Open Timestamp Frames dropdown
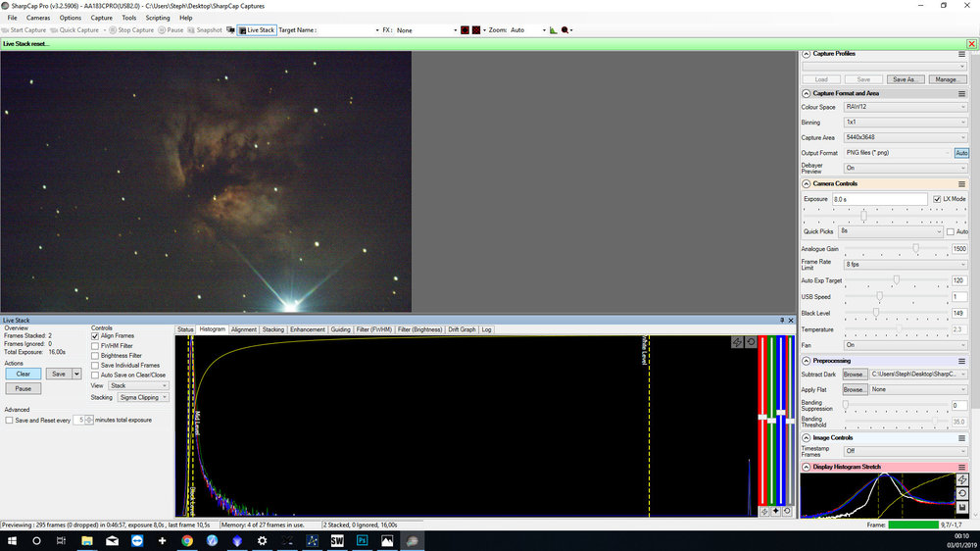This screenshot has width=980, height=551. [905, 451]
